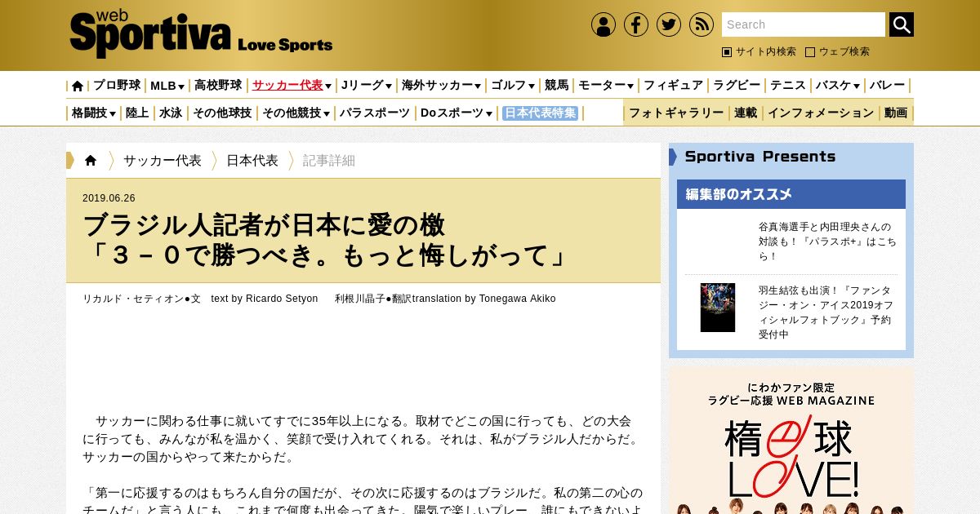The image size is (980, 514).
Task: Open the パラスポーツ menu item
Action: click(x=375, y=113)
